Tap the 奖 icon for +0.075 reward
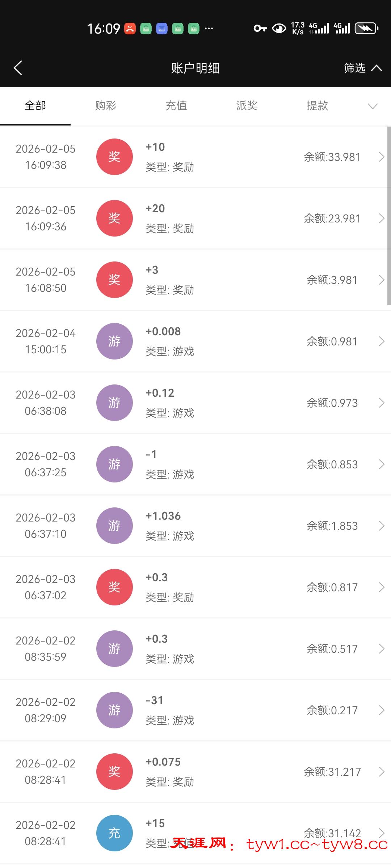This screenshot has height=868, width=391. [x=114, y=771]
